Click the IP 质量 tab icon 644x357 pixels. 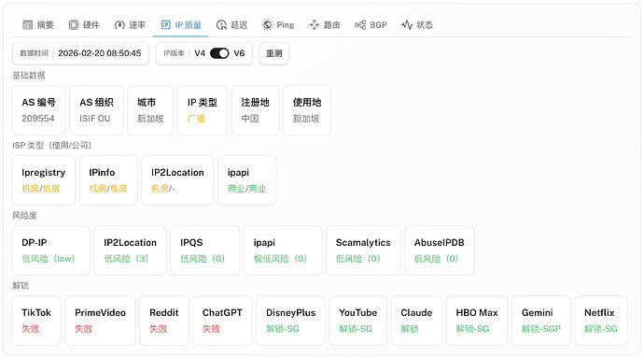165,25
